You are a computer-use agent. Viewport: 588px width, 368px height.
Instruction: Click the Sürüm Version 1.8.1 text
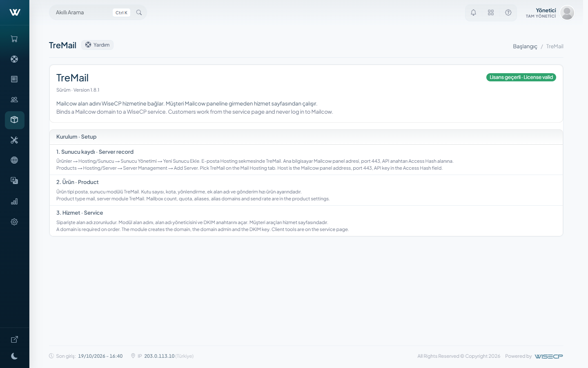78,90
